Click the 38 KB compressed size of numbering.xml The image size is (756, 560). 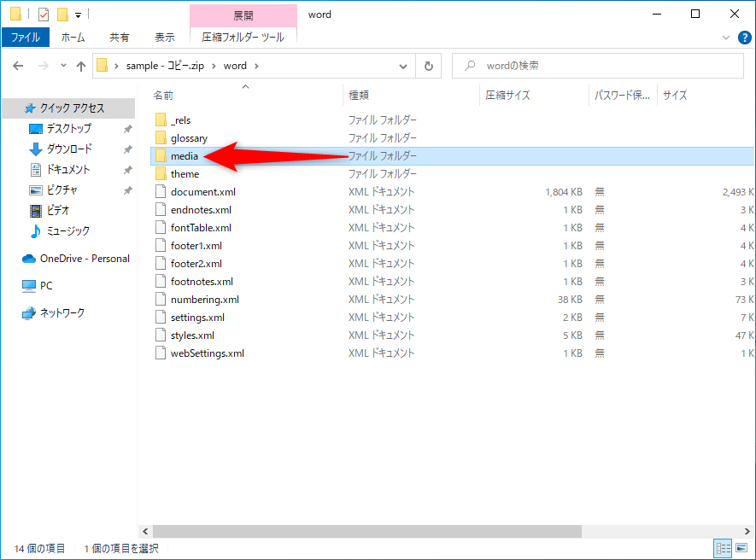570,300
